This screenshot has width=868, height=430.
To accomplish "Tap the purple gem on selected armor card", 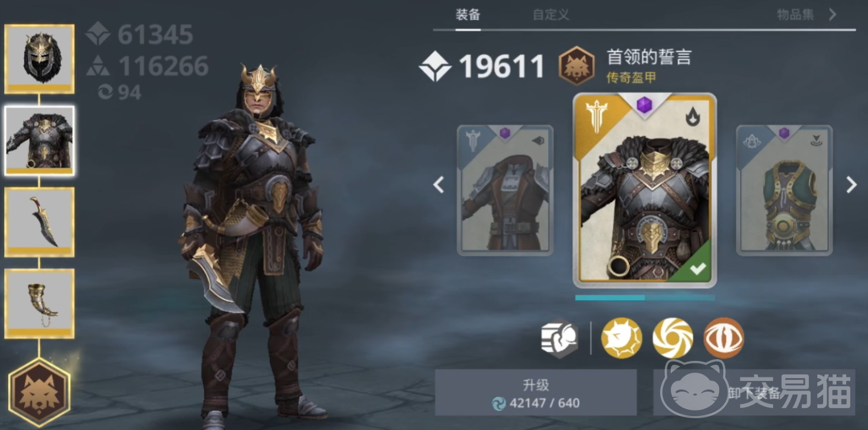I will coord(644,106).
